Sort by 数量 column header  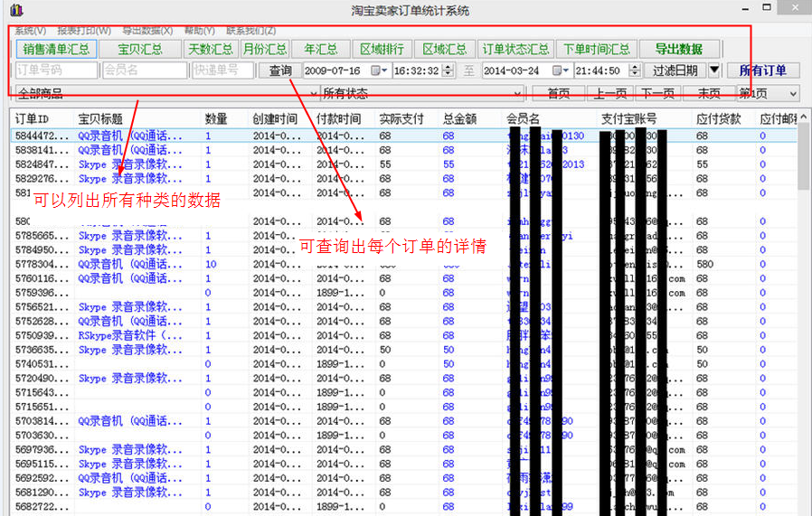[225, 118]
